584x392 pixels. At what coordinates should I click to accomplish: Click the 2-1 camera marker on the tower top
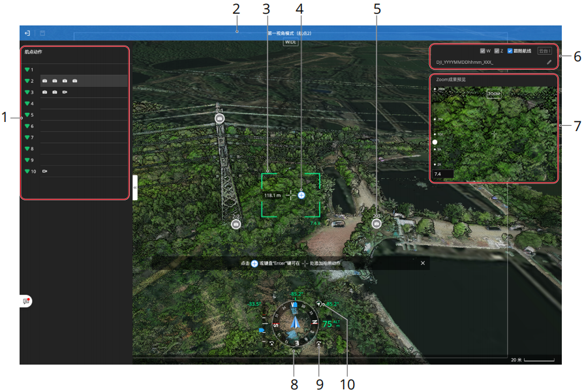coord(220,118)
